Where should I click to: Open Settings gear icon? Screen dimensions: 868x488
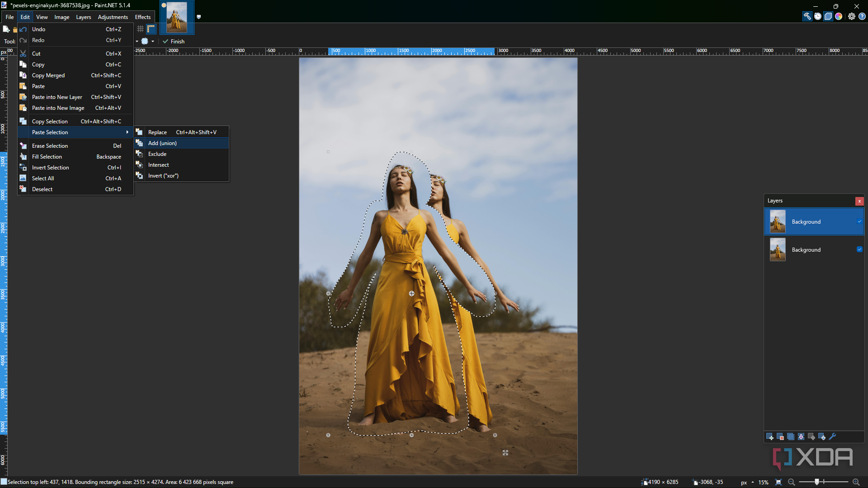click(x=852, y=16)
